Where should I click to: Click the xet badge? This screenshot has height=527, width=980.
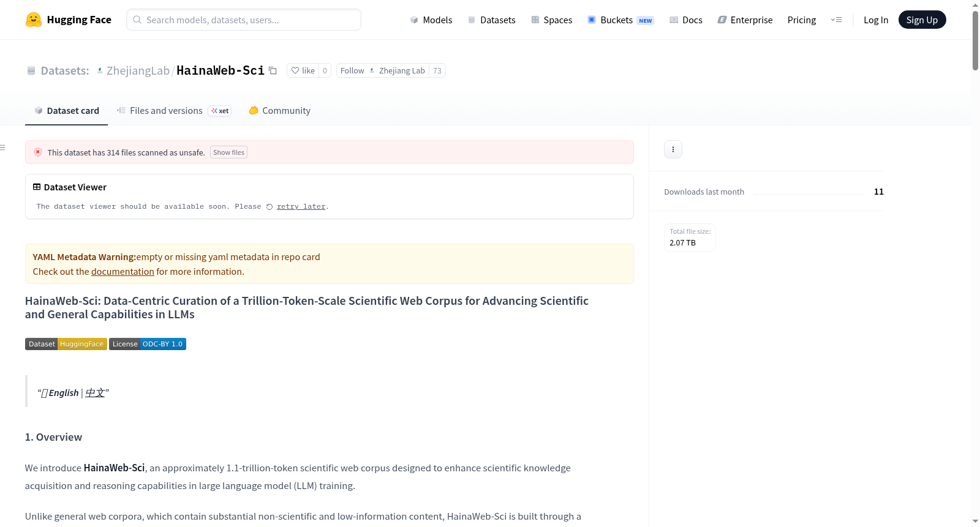pos(220,111)
